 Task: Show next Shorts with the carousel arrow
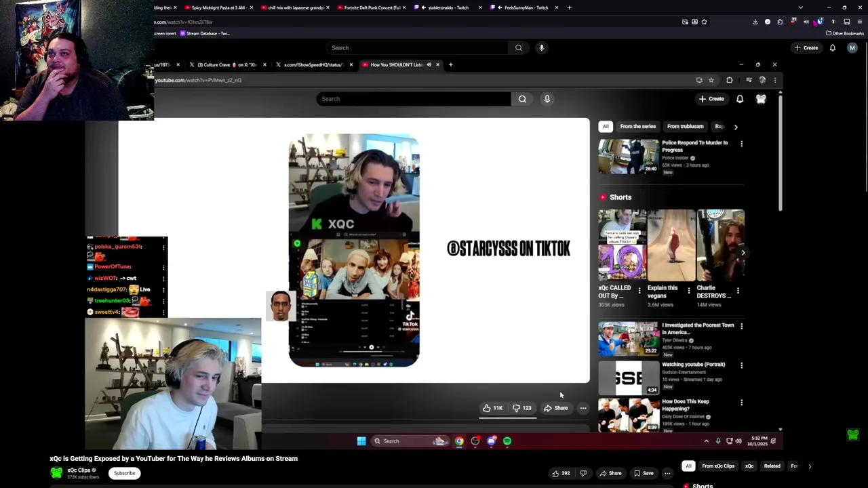coord(743,253)
